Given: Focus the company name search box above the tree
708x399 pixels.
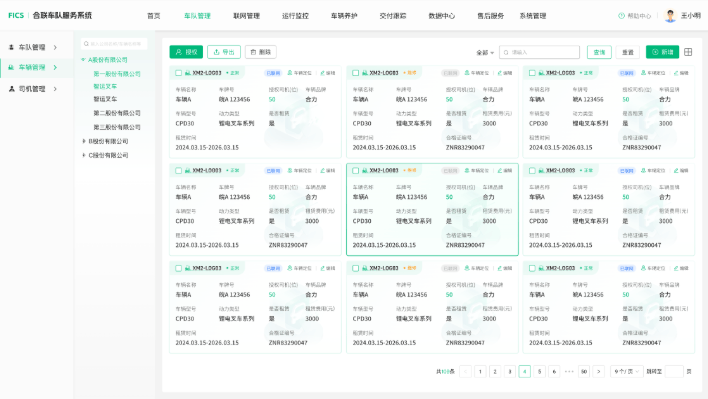Looking at the screenshot, I should (114, 44).
